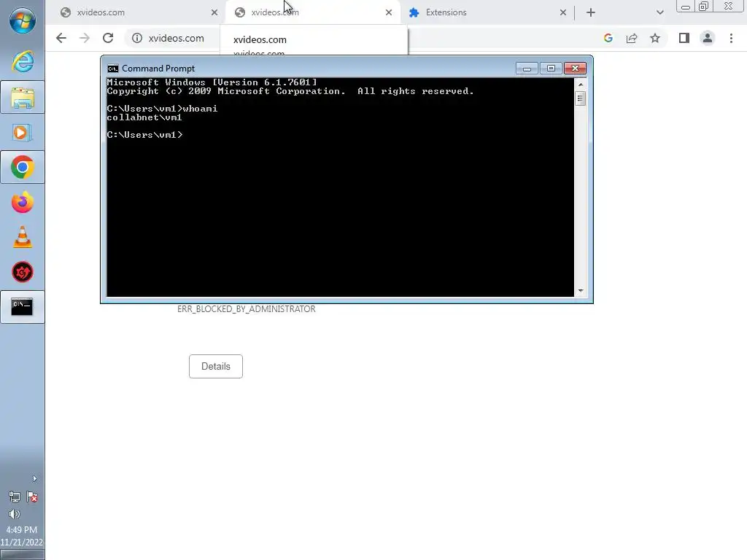Click Command Prompt scrollbar up arrow
This screenshot has width=747, height=560.
tap(580, 85)
